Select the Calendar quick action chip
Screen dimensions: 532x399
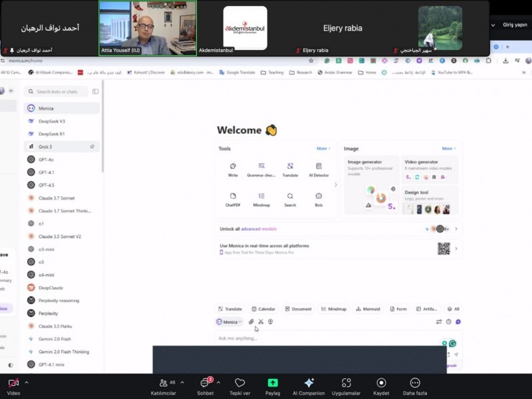263,309
